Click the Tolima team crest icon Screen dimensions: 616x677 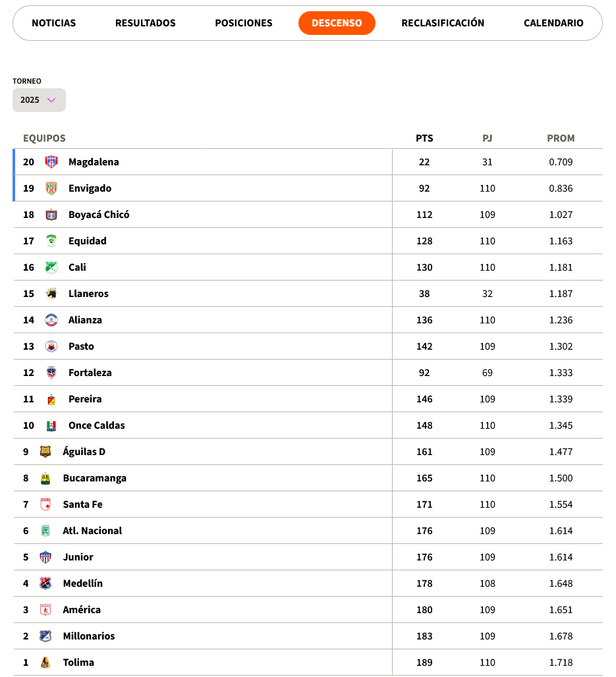click(x=45, y=663)
